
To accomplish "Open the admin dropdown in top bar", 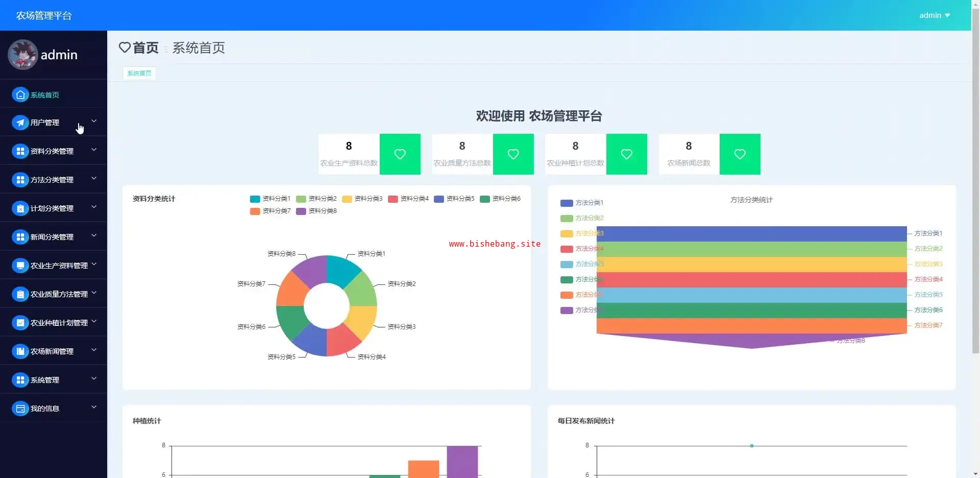I will coord(935,15).
